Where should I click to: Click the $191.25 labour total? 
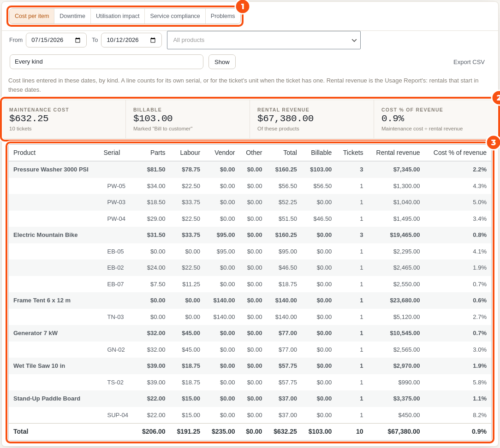coord(189,431)
